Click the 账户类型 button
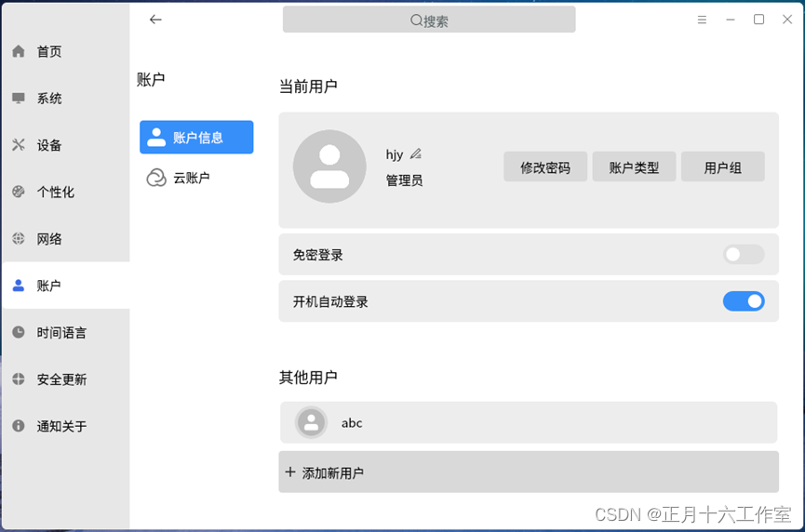The width and height of the screenshot is (805, 532). [634, 166]
